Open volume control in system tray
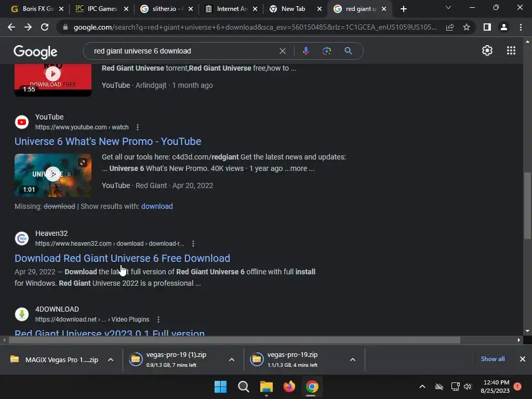This screenshot has height=399, width=532. (468, 387)
